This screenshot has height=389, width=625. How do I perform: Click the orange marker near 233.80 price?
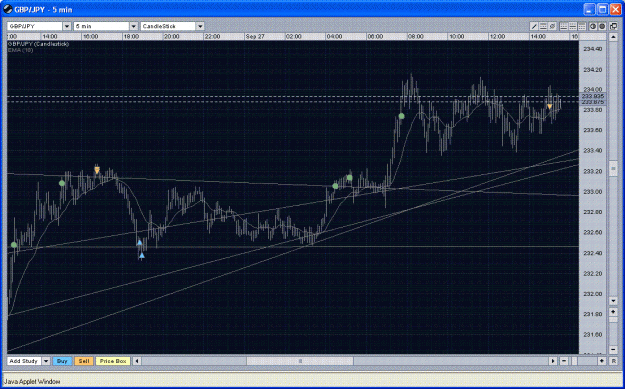[x=550, y=106]
